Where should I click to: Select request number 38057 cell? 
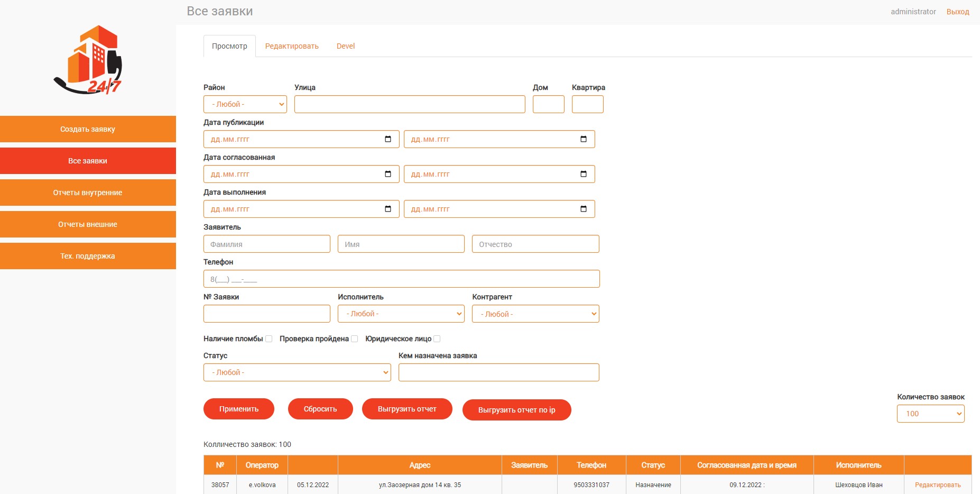pyautogui.click(x=220, y=485)
